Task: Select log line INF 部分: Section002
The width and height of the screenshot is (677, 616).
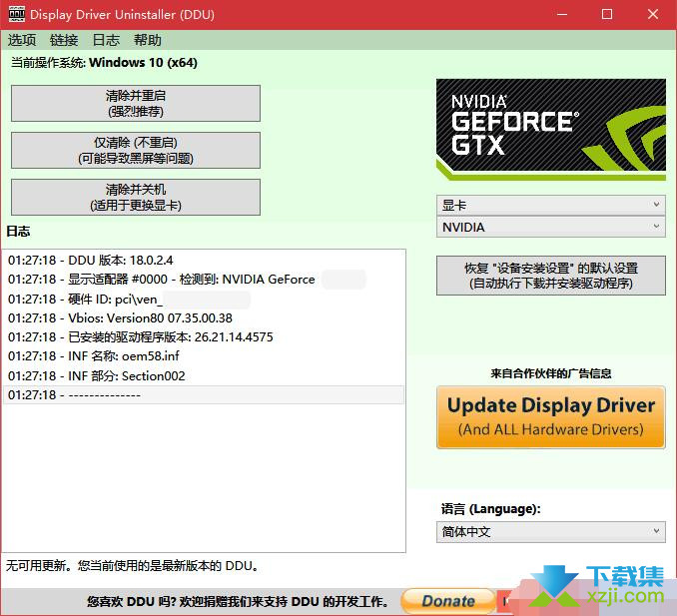Action: pyautogui.click(x=204, y=375)
